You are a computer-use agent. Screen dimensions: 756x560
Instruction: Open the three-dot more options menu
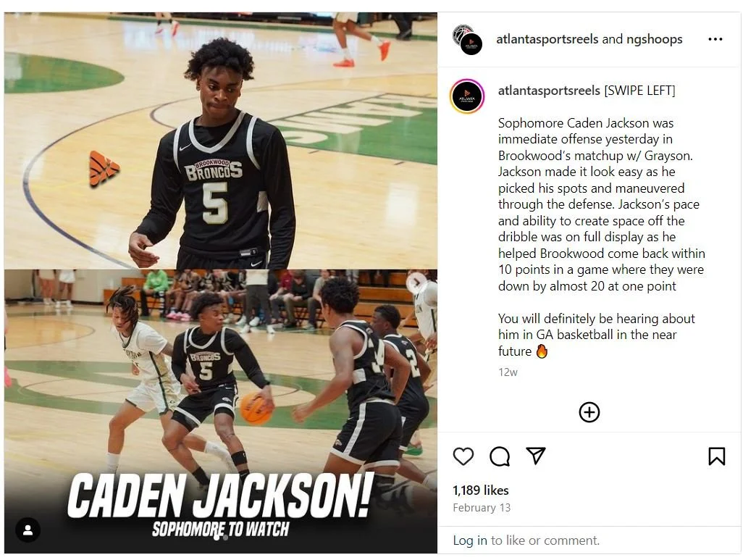coord(715,40)
